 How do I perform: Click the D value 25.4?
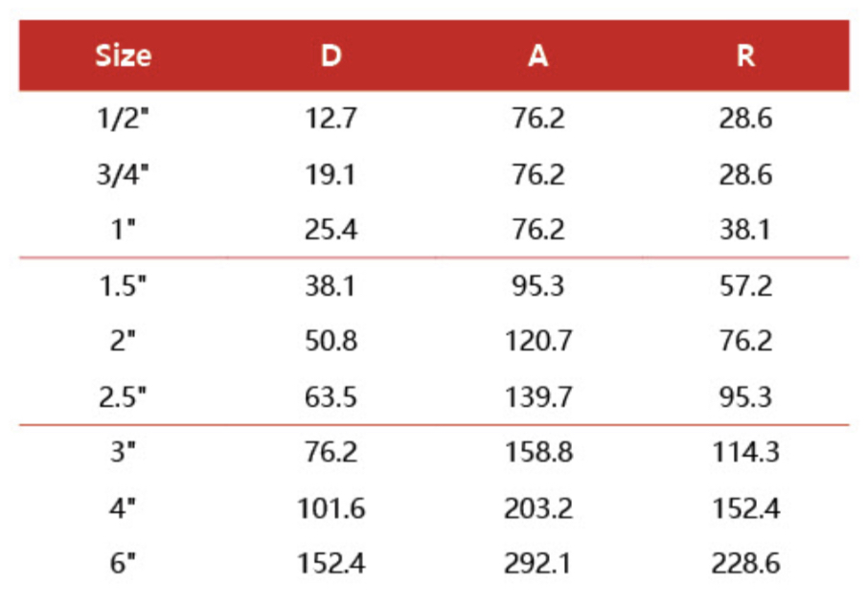331,230
